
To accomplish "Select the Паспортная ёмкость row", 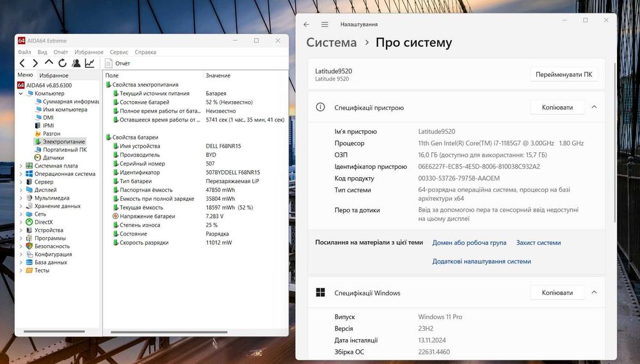I will pyautogui.click(x=196, y=190).
